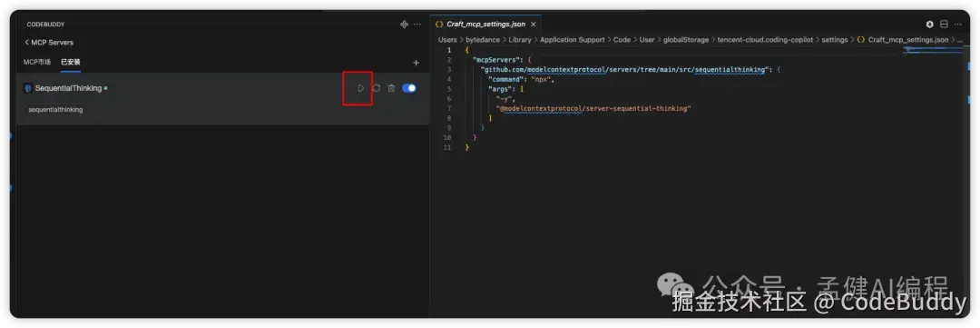Viewport: 980px width, 328px height.
Task: Select User in the breadcrumb
Action: (x=647, y=39)
